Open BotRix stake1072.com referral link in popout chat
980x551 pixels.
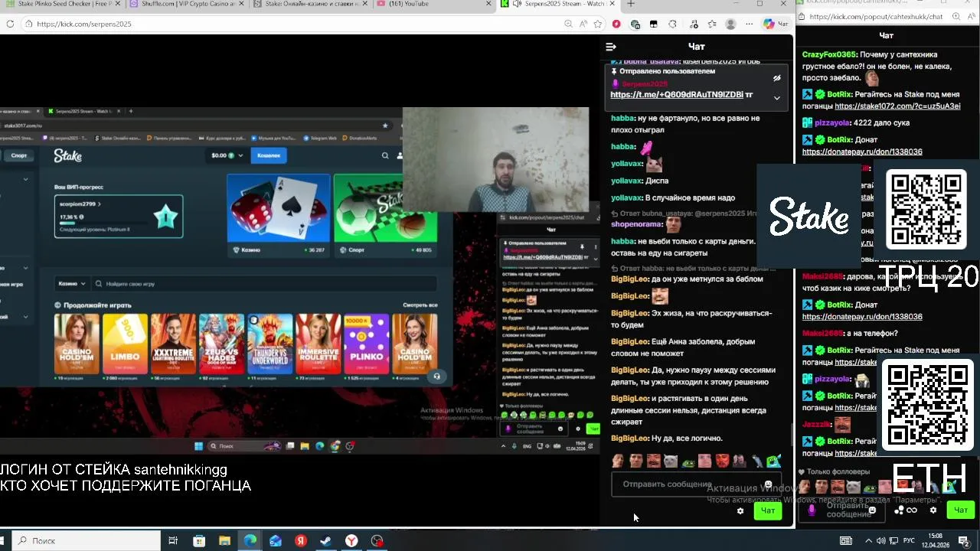click(897, 106)
